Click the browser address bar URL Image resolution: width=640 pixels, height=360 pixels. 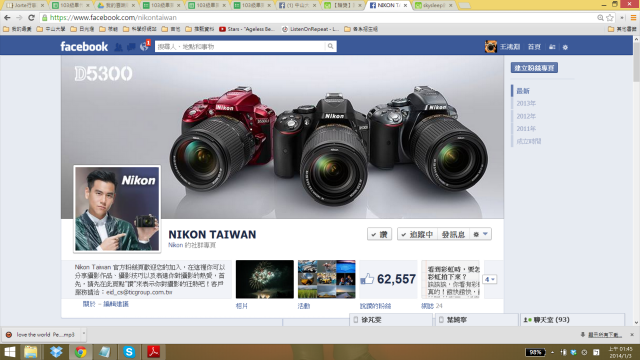tap(113, 18)
